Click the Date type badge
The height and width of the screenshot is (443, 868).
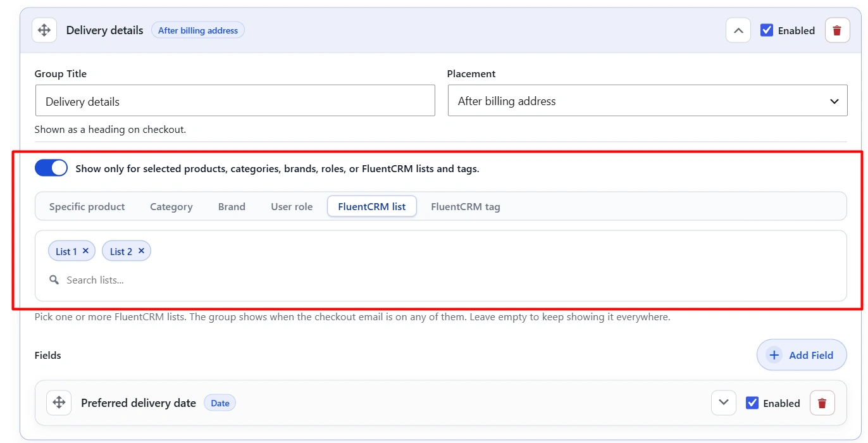pos(220,403)
